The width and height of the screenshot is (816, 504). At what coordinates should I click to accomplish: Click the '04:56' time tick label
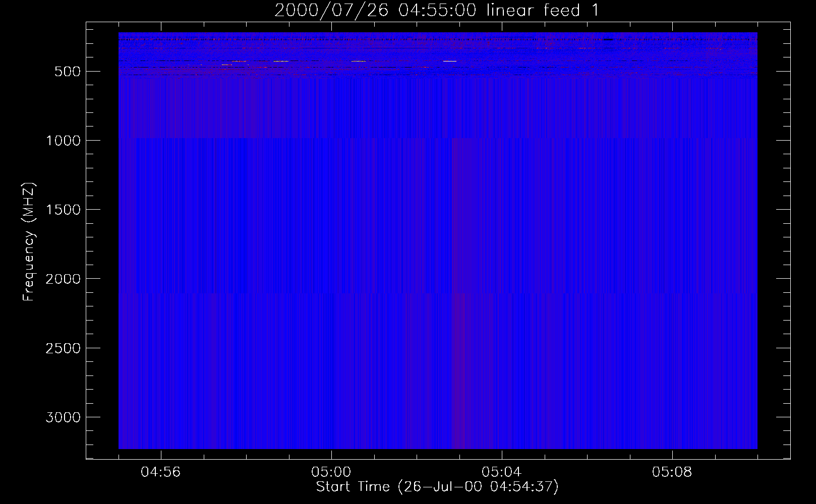tap(161, 472)
